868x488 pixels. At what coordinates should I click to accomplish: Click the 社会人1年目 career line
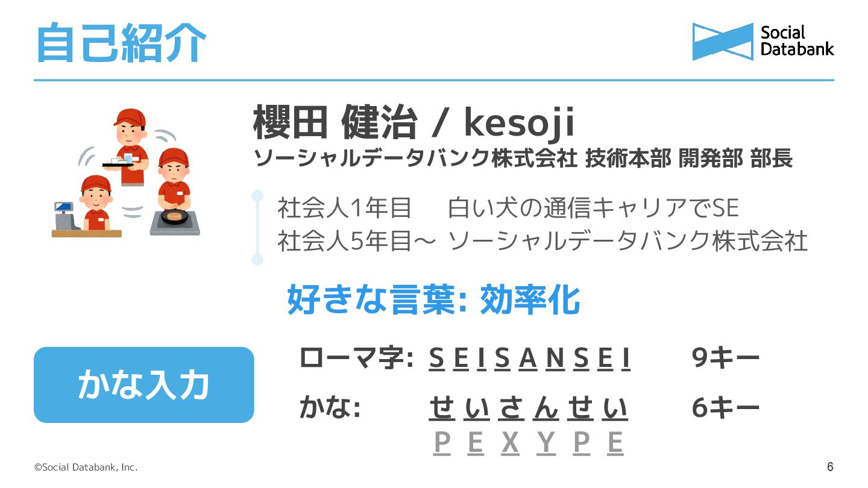(508, 208)
